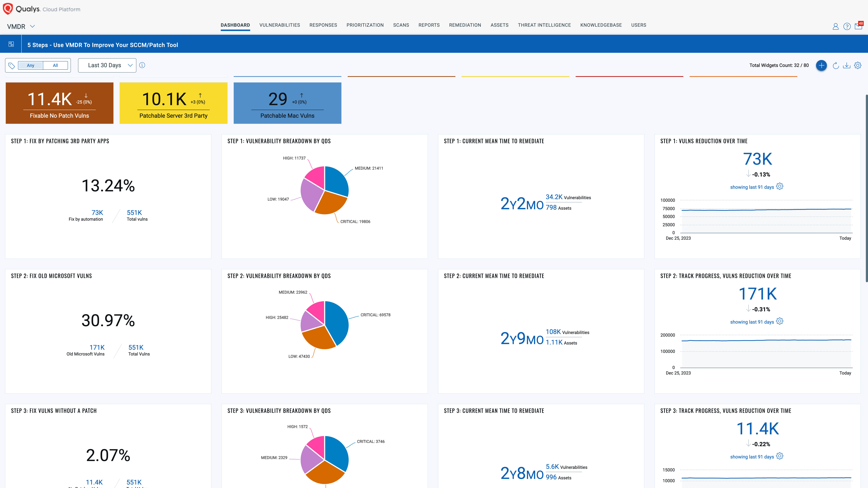This screenshot has height=488, width=868.
Task: Download the dashboard export
Action: (x=847, y=65)
